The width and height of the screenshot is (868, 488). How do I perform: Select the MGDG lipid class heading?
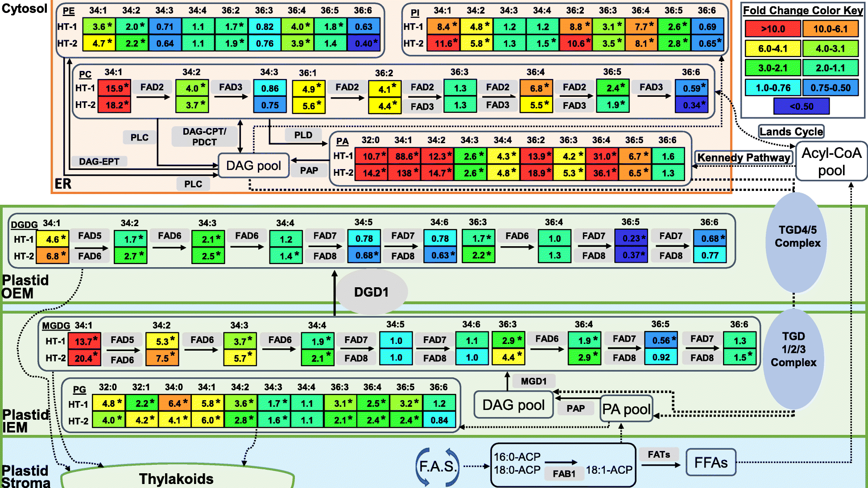click(56, 326)
